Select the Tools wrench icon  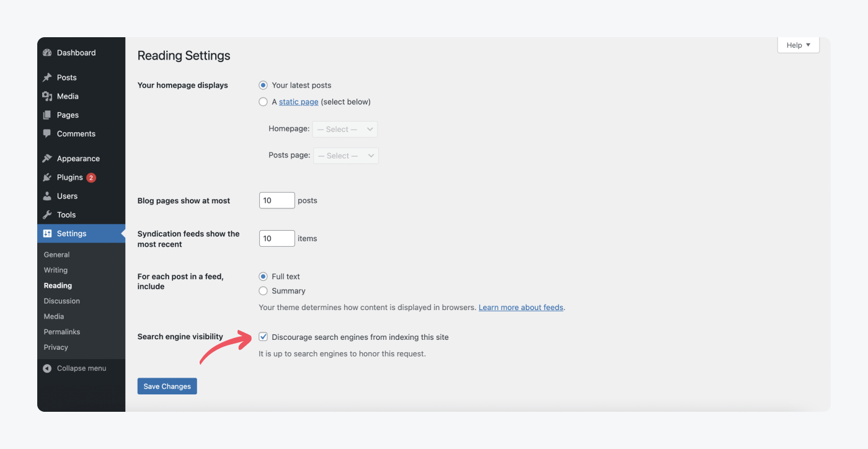pyautogui.click(x=47, y=215)
